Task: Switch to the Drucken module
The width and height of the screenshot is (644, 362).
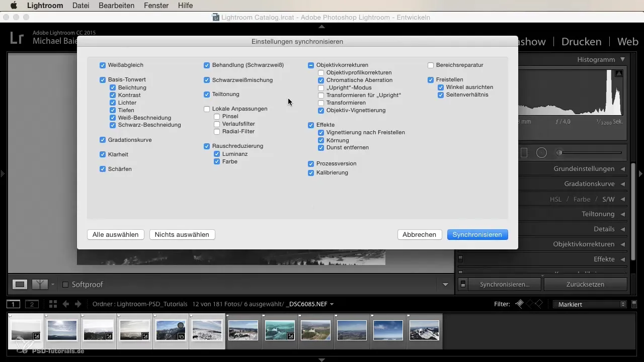Action: pyautogui.click(x=581, y=42)
